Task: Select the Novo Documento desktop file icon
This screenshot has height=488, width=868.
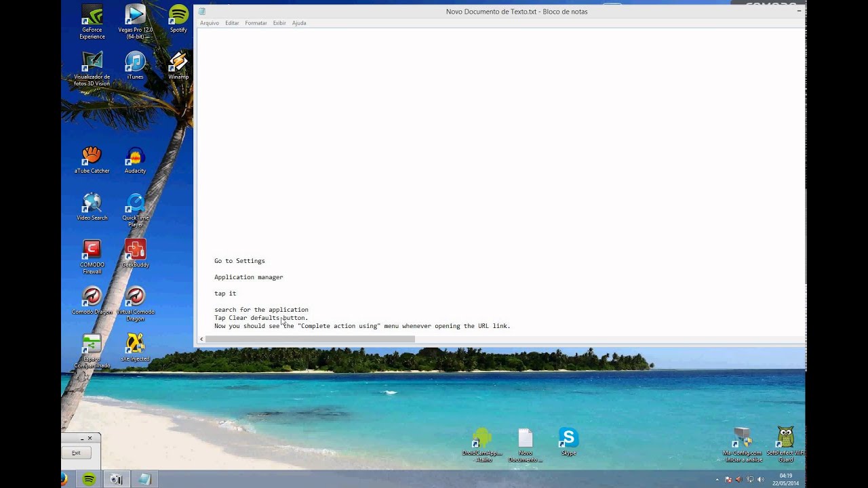Action: coord(526,445)
